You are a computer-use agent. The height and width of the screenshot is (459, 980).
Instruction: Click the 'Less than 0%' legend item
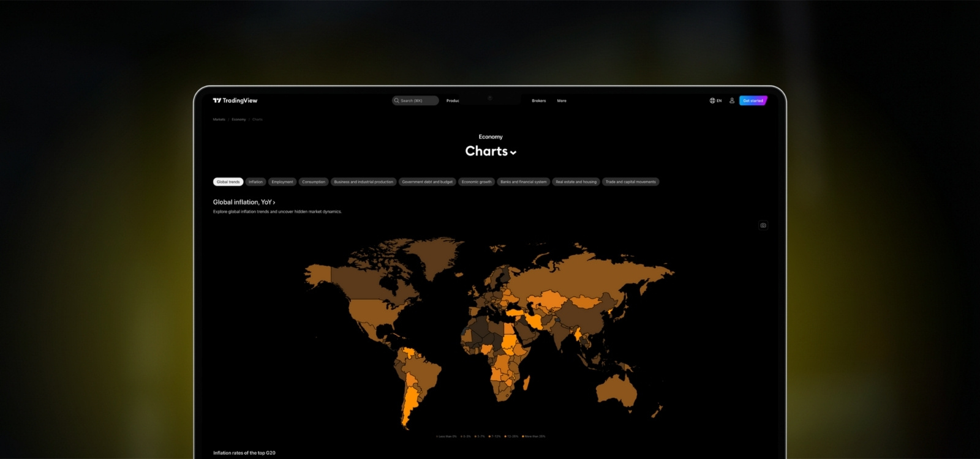(447, 436)
